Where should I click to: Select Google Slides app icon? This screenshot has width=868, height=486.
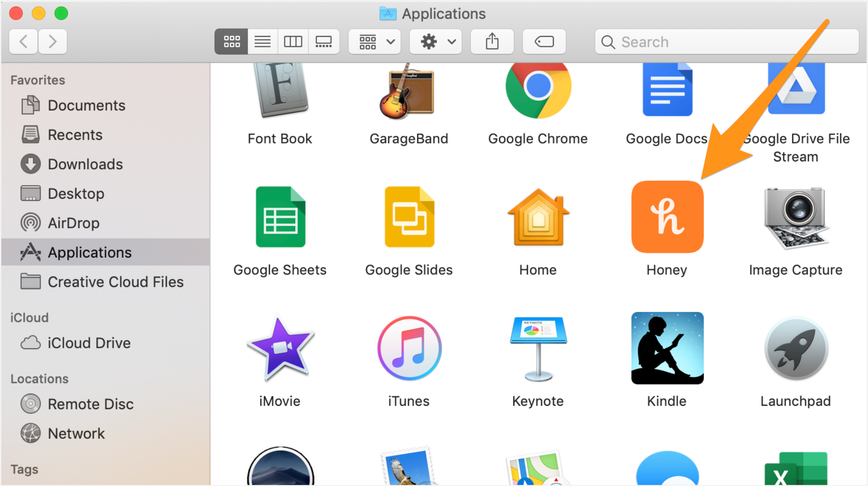click(409, 217)
